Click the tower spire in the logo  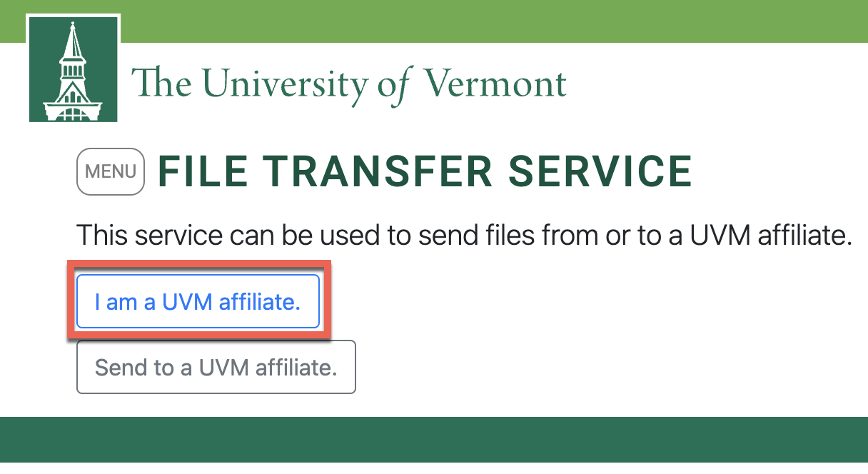(72, 39)
